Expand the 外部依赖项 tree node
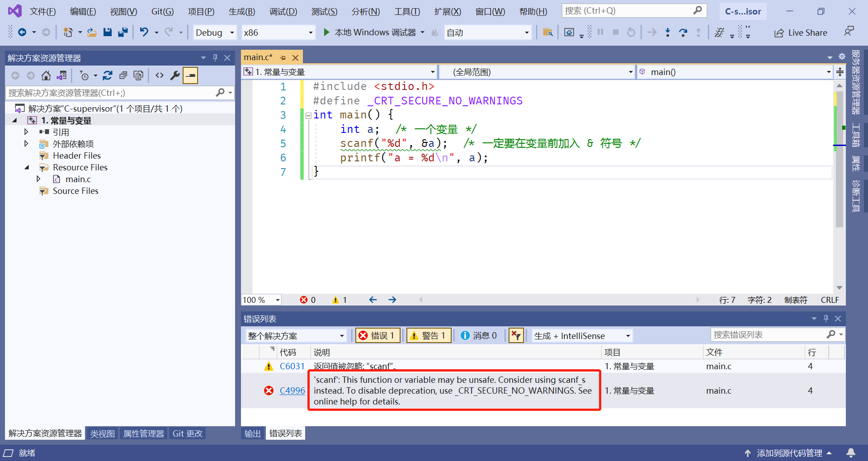 pos(26,144)
